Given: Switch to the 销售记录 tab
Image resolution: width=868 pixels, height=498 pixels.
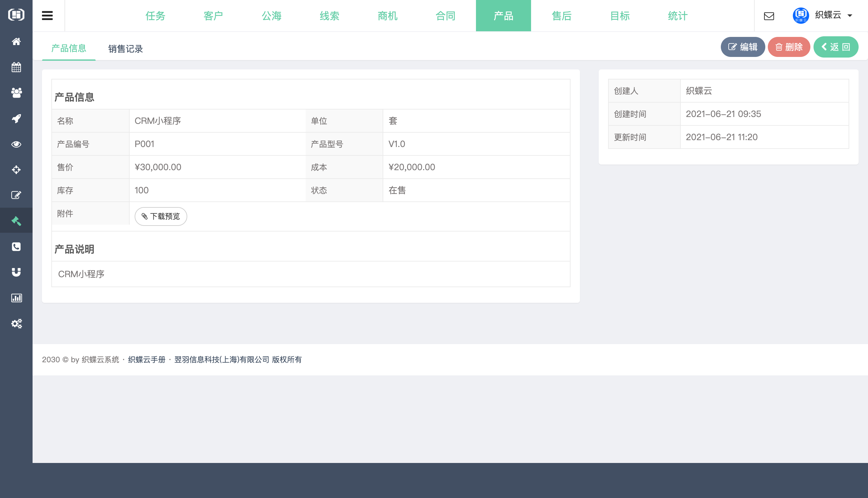Looking at the screenshot, I should 125,48.
